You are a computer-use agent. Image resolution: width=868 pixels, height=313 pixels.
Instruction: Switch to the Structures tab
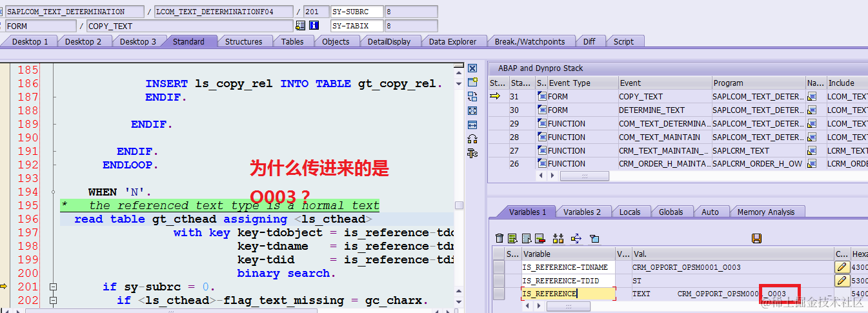point(243,41)
